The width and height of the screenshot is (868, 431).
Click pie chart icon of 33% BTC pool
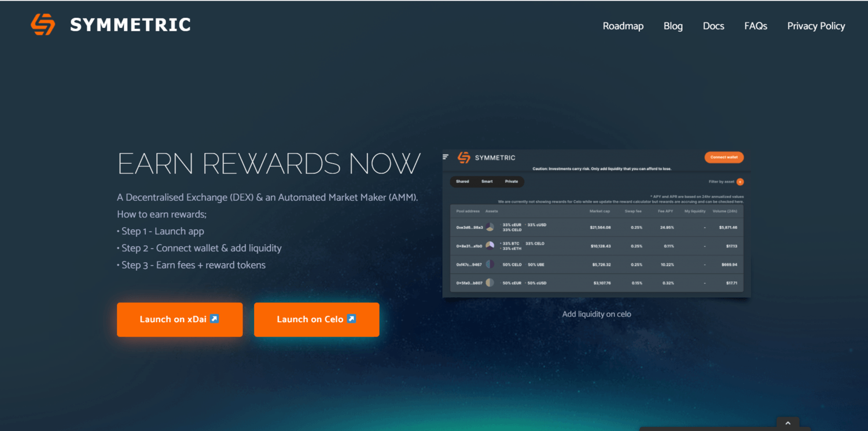point(490,246)
